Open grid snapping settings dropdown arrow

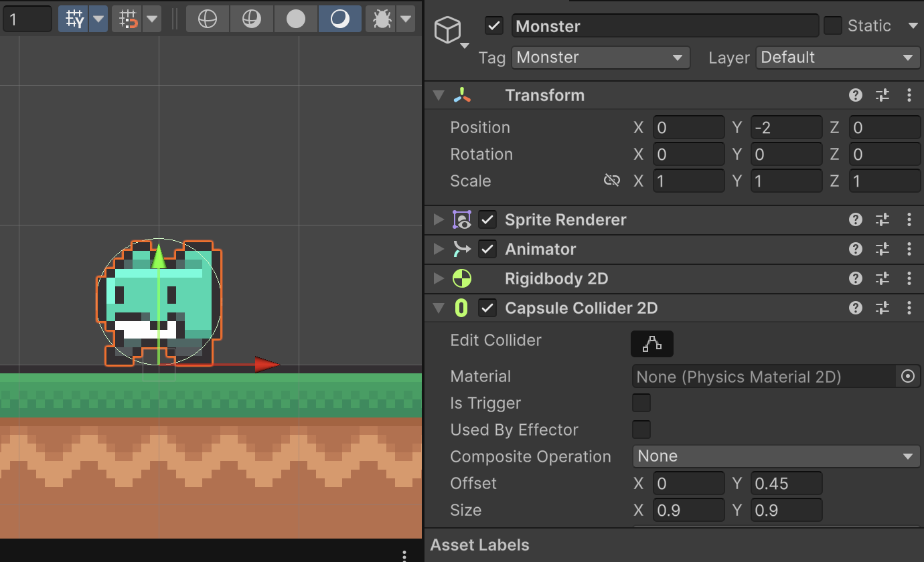point(153,19)
